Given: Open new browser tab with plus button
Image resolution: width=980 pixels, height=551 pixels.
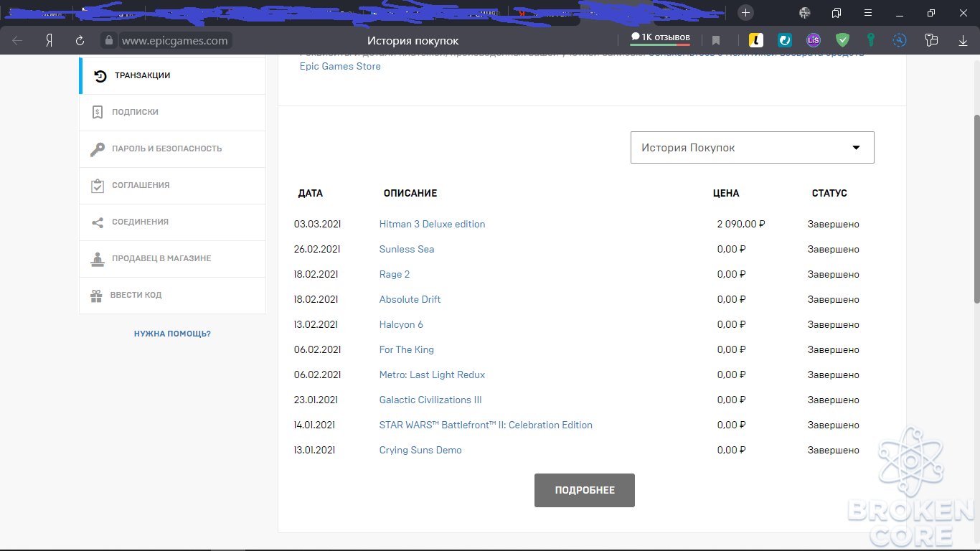Looking at the screenshot, I should coord(746,13).
